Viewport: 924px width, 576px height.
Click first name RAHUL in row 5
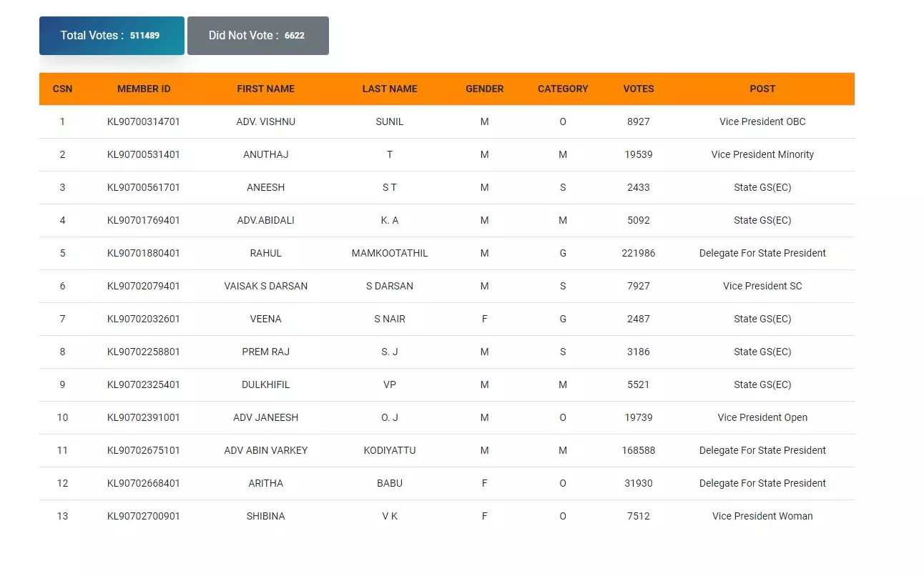click(265, 253)
